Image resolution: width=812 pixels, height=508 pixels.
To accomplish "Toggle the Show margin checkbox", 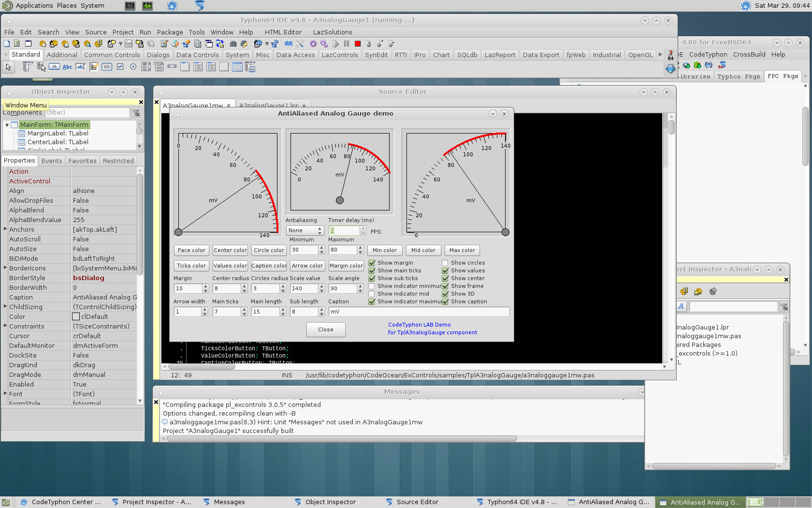I will [372, 263].
